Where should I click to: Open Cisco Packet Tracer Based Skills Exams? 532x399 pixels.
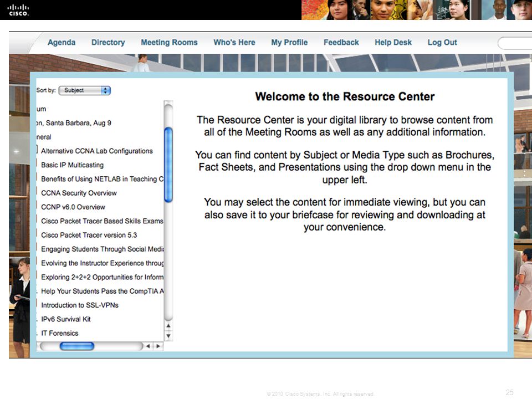102,221
